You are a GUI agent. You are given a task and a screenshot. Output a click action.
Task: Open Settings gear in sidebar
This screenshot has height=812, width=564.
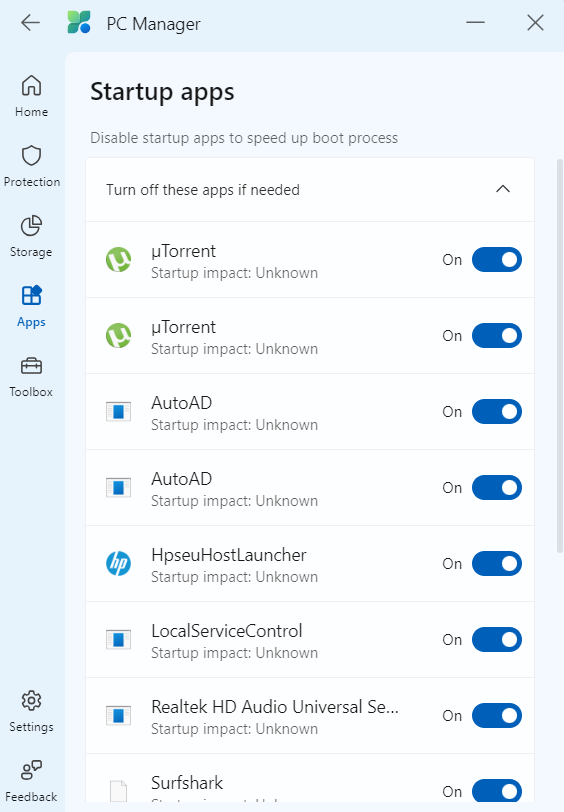click(31, 711)
